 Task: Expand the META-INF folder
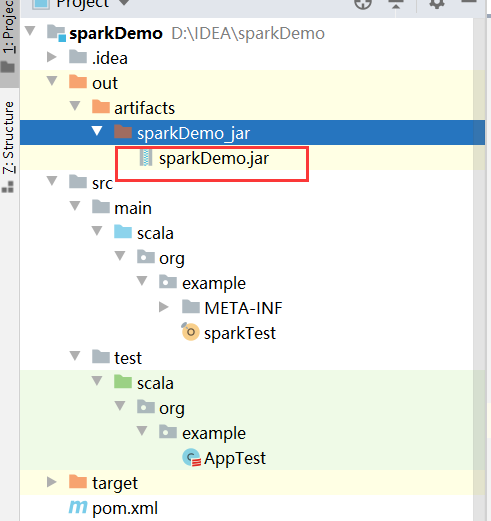pyautogui.click(x=164, y=307)
